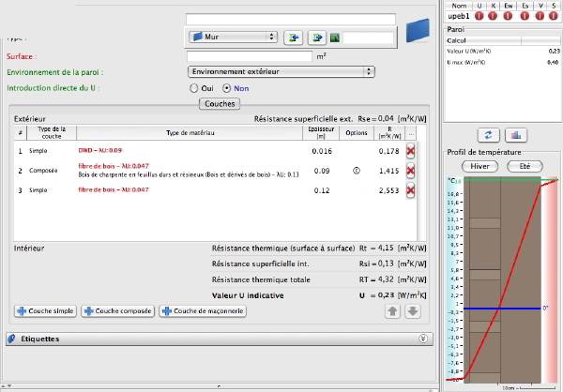Click the red V status indicator for upeb1
Image resolution: width=563 pixels, height=392 pixels.
pos(540,16)
